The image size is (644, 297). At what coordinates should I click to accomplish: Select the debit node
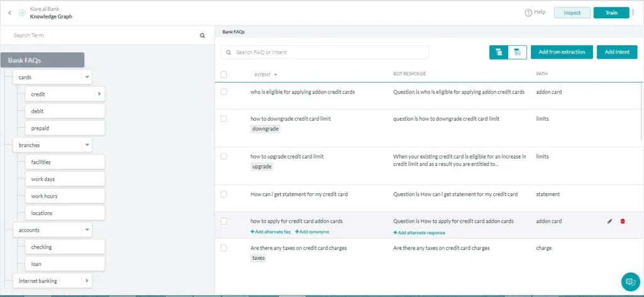pyautogui.click(x=65, y=111)
